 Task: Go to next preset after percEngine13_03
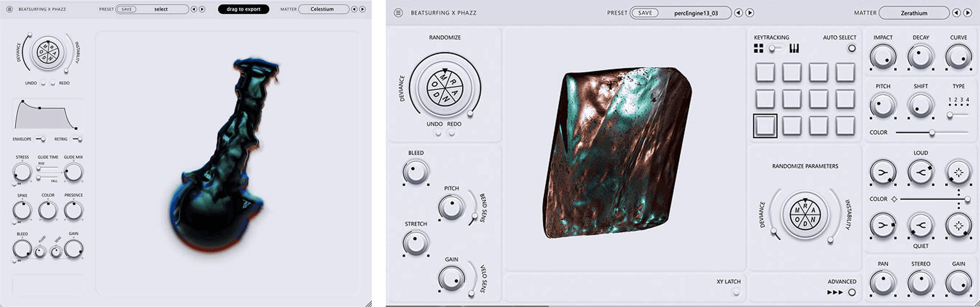(750, 13)
